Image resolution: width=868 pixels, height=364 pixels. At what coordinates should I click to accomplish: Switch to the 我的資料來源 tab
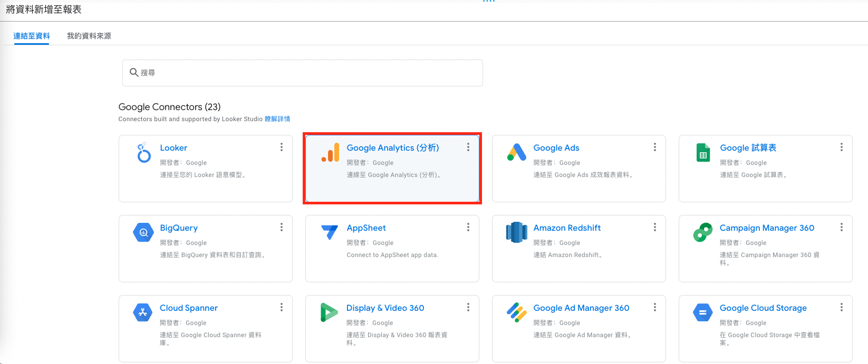(89, 36)
